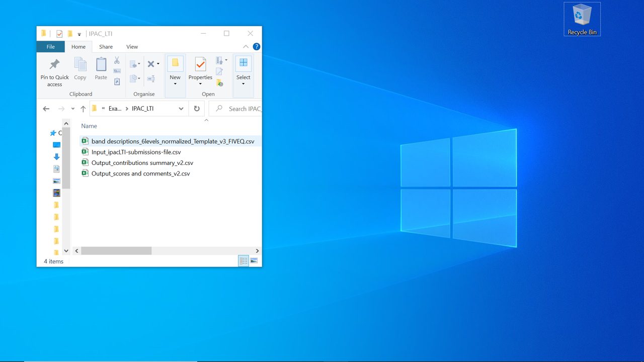This screenshot has width=644, height=362.
Task: Click IPAC_LTI breadcrumb in address bar
Action: click(x=142, y=109)
